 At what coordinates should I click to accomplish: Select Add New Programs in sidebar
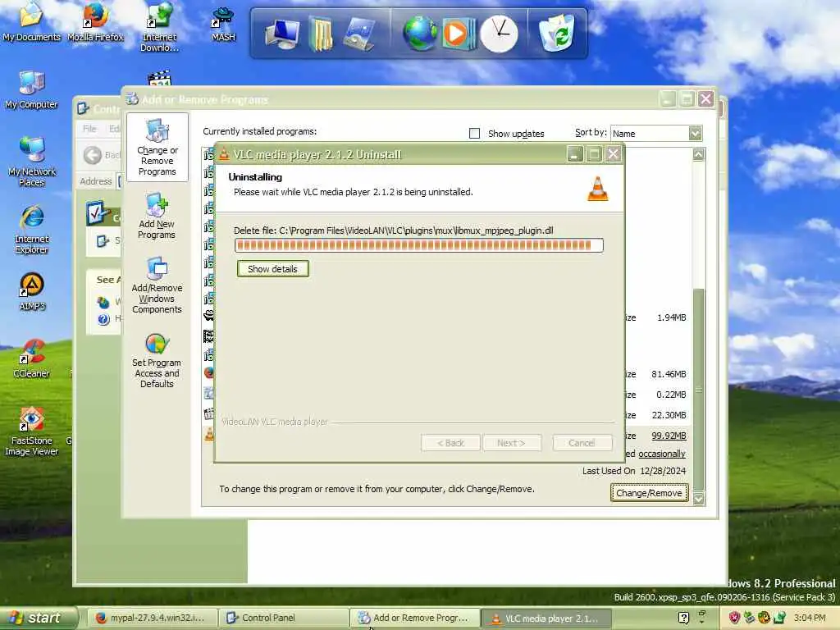point(157,216)
